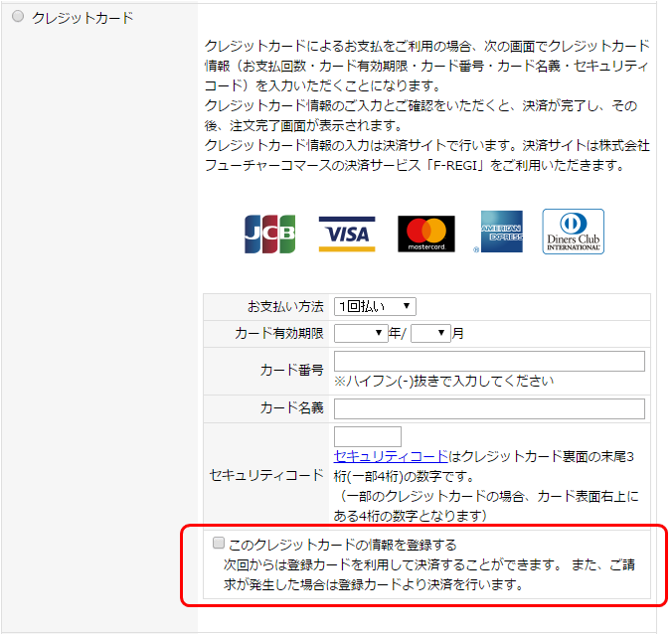Click the このクレジットカードの情報を登録する label text

point(342,545)
